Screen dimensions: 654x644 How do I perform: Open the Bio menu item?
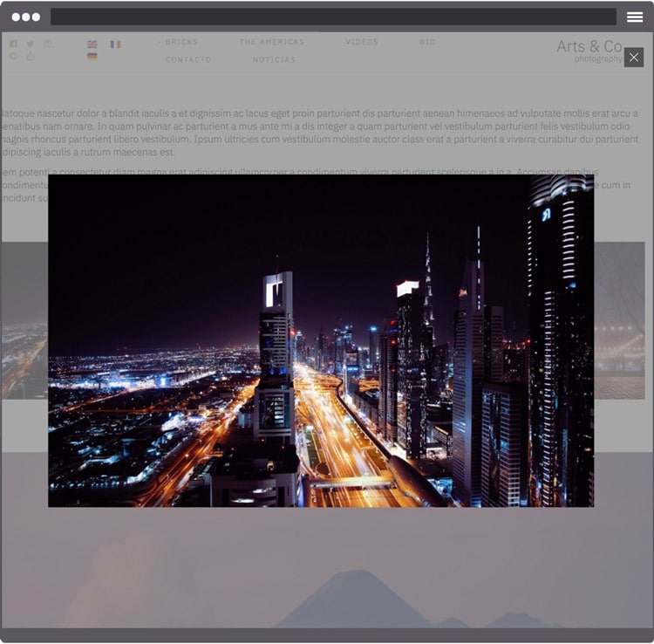pyautogui.click(x=427, y=42)
